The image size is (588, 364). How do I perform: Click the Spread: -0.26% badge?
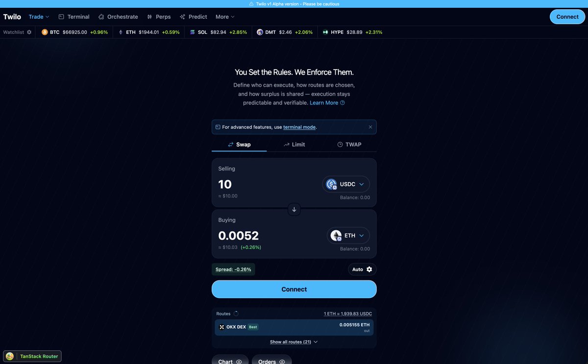click(x=233, y=269)
